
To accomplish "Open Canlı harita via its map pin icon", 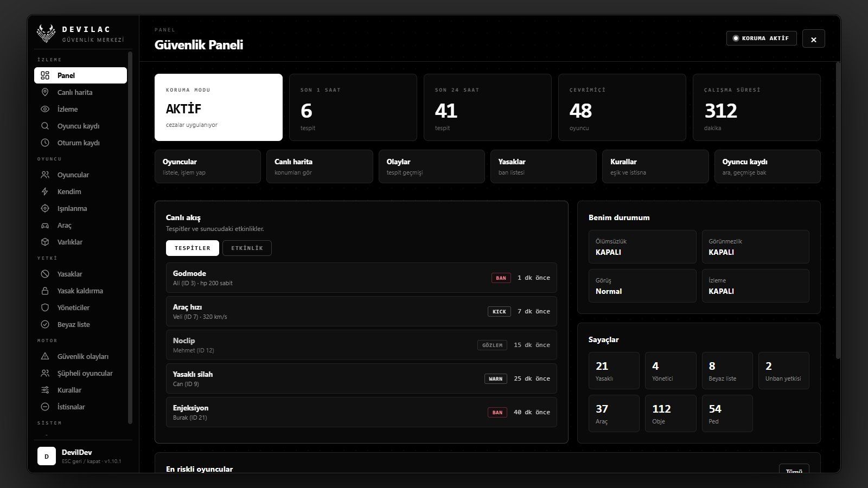I will coord(45,92).
